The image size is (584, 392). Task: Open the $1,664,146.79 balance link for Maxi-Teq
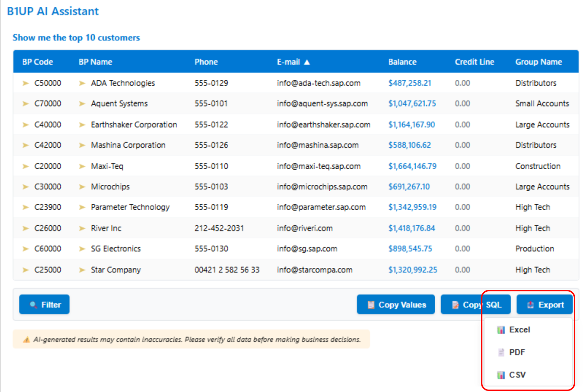412,166
